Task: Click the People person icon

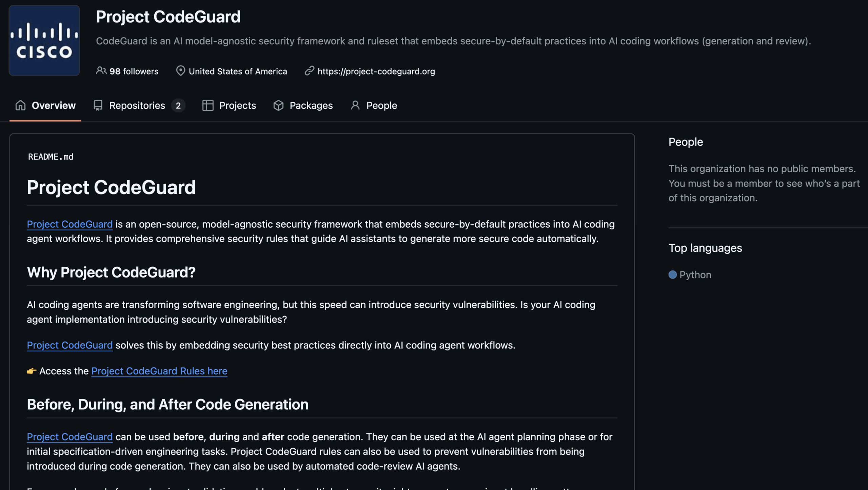Action: (355, 105)
